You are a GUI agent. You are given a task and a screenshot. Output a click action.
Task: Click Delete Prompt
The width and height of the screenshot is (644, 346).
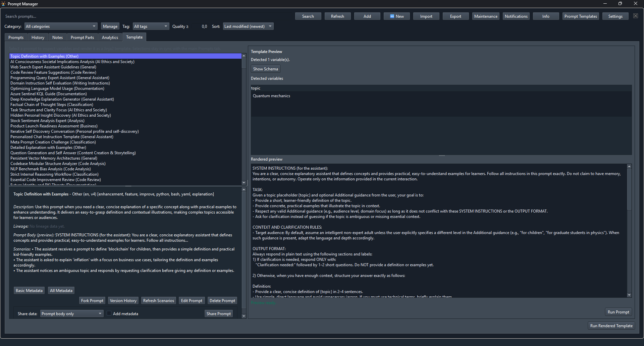(222, 300)
